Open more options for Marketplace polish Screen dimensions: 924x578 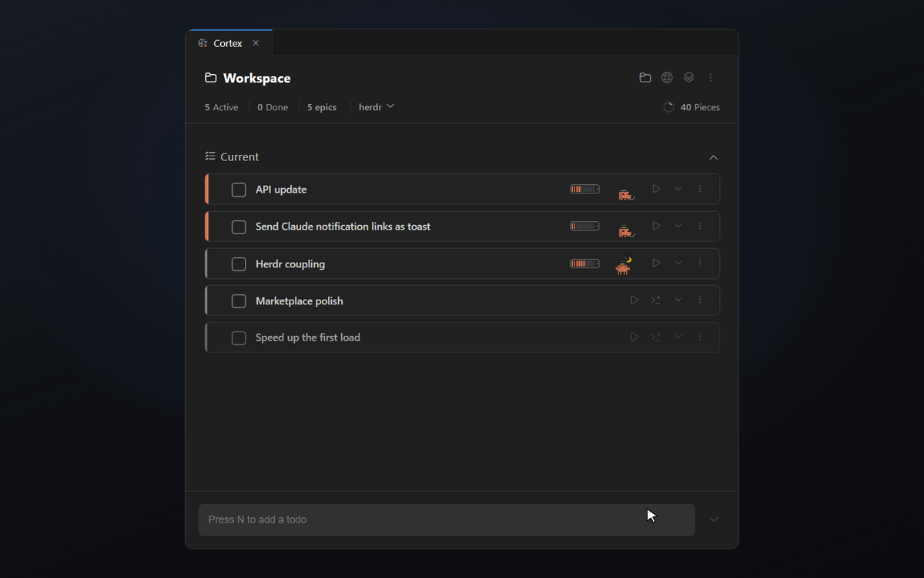[700, 300]
